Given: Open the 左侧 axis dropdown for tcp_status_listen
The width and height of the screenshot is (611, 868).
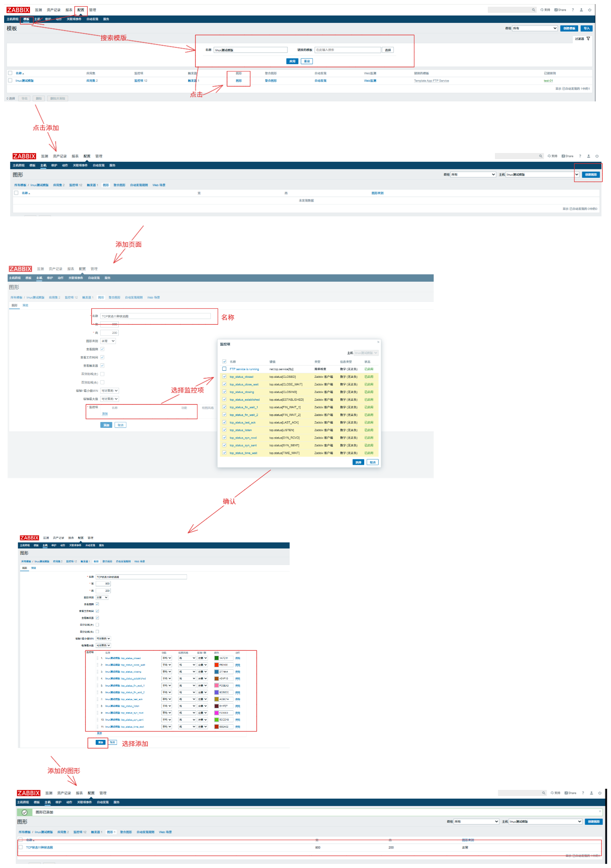Looking at the screenshot, I should pyautogui.click(x=202, y=706).
